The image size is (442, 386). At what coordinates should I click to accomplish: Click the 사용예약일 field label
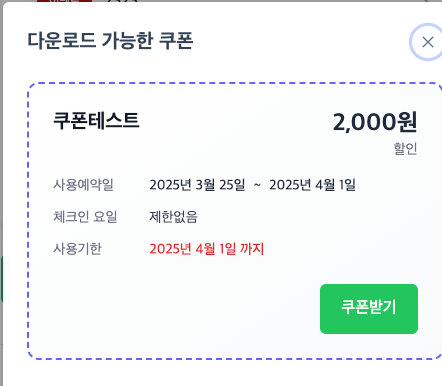83,185
